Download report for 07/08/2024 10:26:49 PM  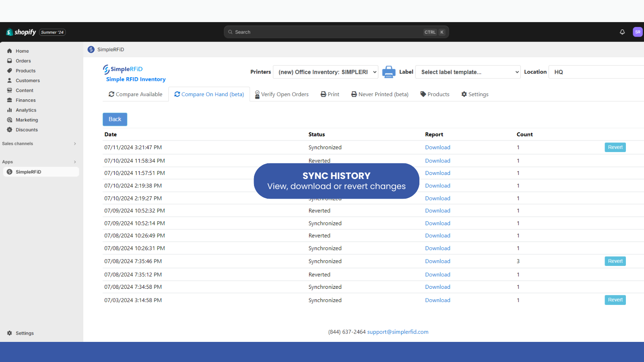(x=438, y=236)
